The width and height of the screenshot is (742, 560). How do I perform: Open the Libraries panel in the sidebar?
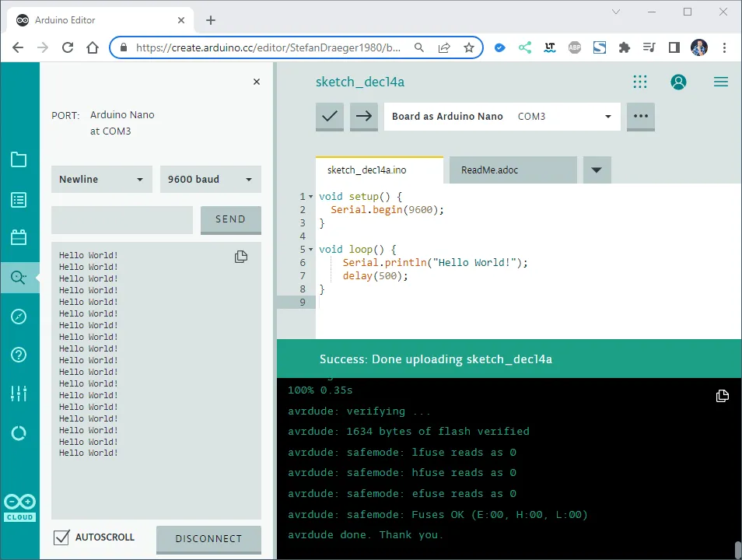click(19, 237)
